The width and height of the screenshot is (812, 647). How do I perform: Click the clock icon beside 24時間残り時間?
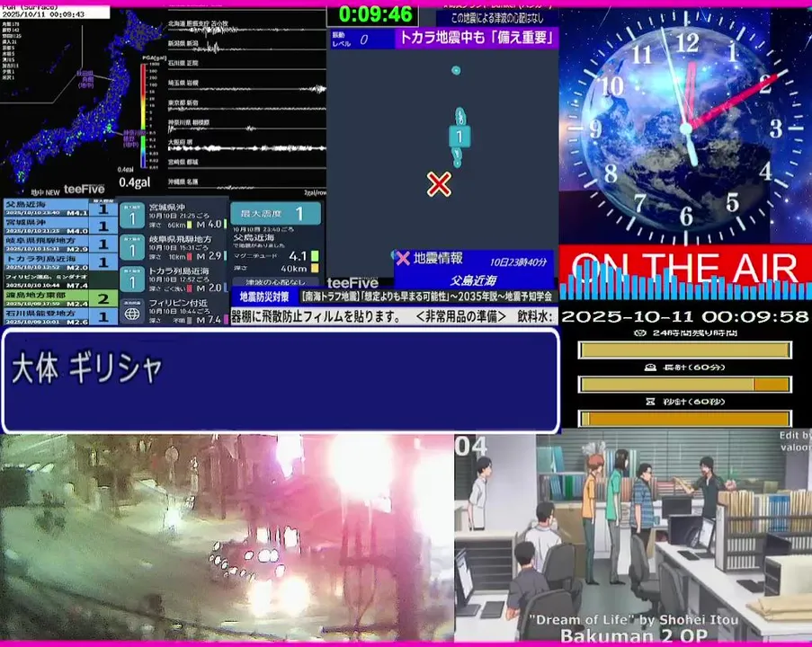coord(640,333)
